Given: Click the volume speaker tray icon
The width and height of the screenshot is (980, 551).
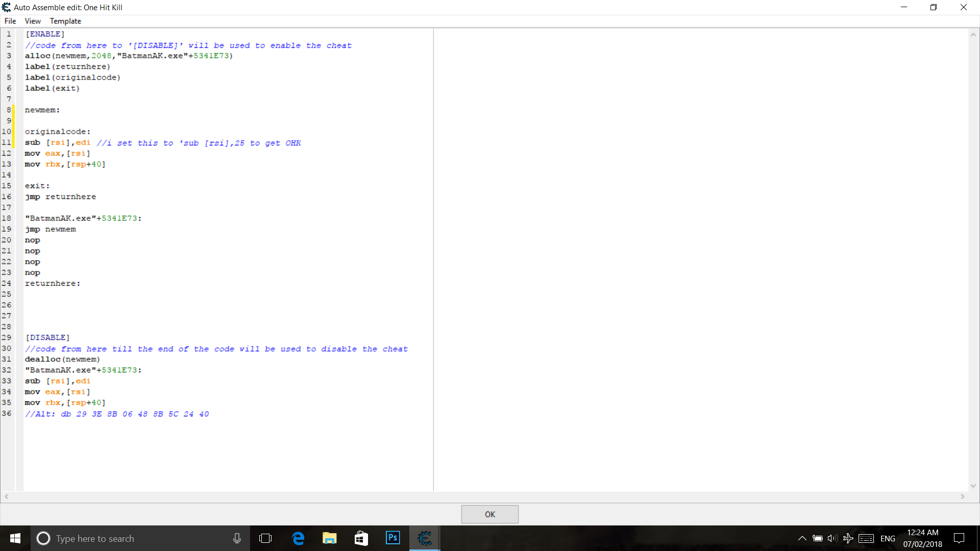Looking at the screenshot, I should point(832,538).
